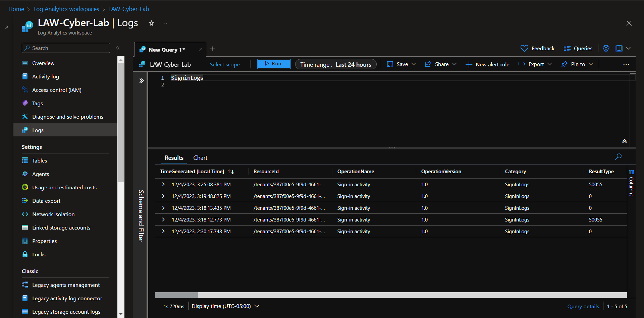Open Feedback

[537, 48]
